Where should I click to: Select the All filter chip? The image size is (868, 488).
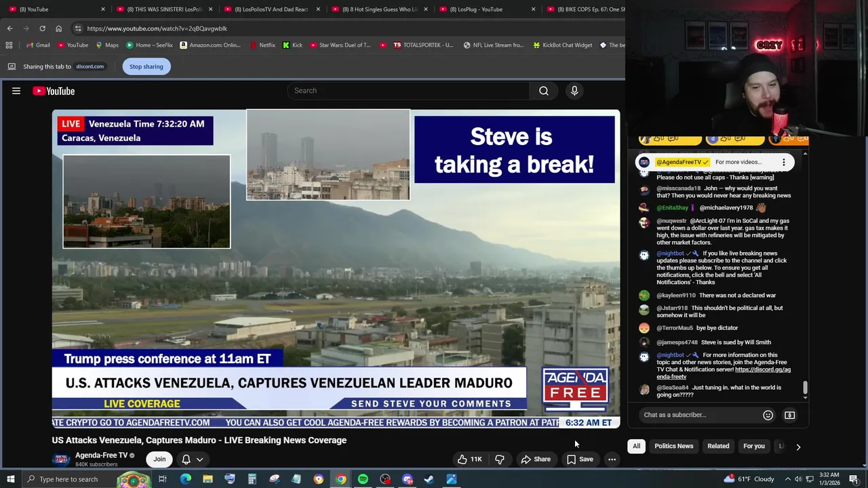[x=636, y=446]
